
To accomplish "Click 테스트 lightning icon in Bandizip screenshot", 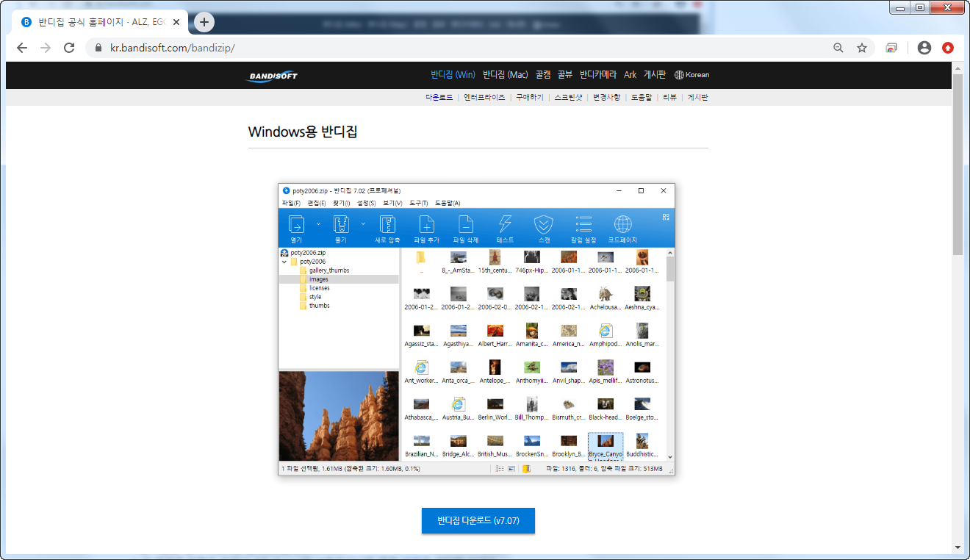I will coord(505,224).
